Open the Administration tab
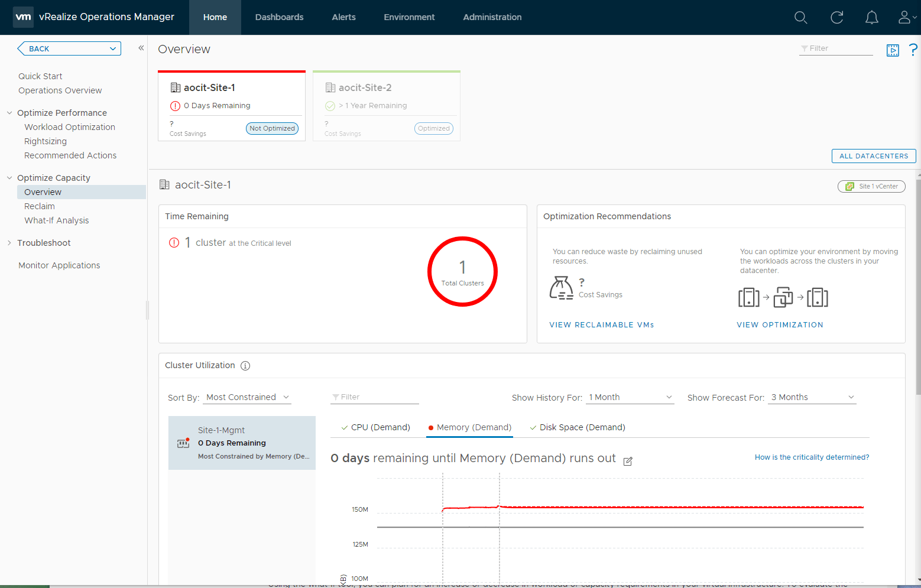This screenshot has height=588, width=921. pos(492,18)
